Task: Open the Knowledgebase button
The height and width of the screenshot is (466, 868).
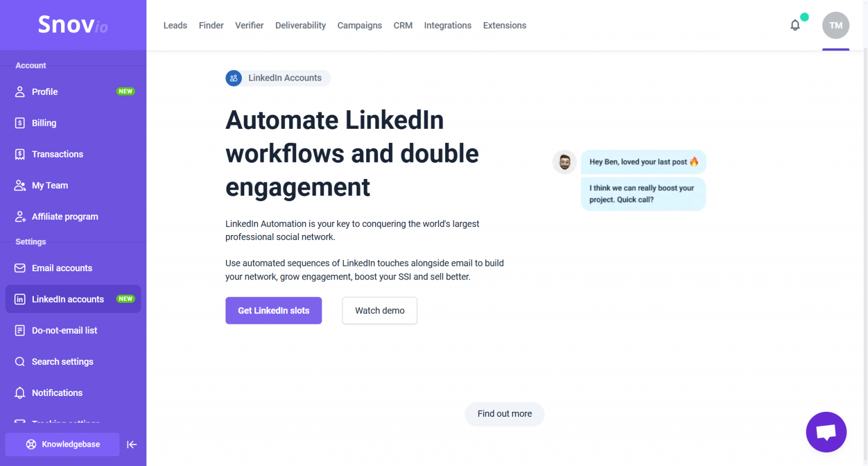Action: point(62,445)
